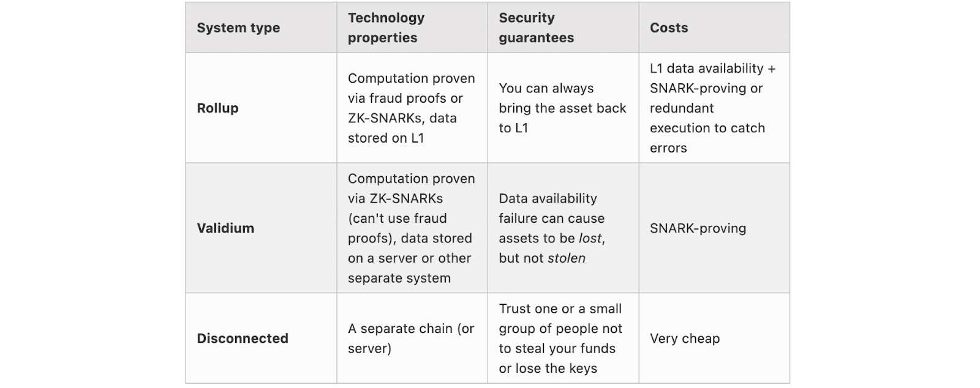Image resolution: width=980 pixels, height=388 pixels.
Task: Select the bold "Disconnected" row label
Action: 242,338
